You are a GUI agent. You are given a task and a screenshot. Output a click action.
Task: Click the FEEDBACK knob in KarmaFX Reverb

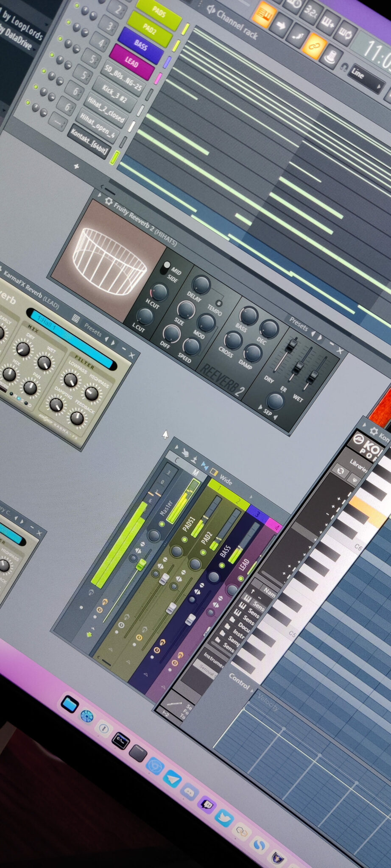point(77,418)
